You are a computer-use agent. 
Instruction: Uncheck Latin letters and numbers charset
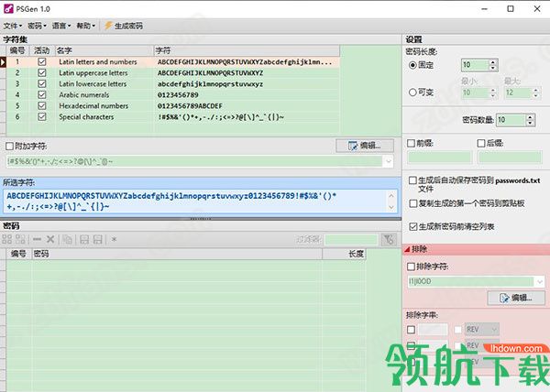click(x=42, y=62)
